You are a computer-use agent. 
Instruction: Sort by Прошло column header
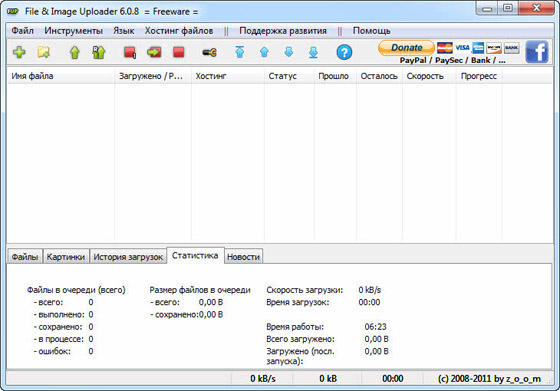click(335, 76)
